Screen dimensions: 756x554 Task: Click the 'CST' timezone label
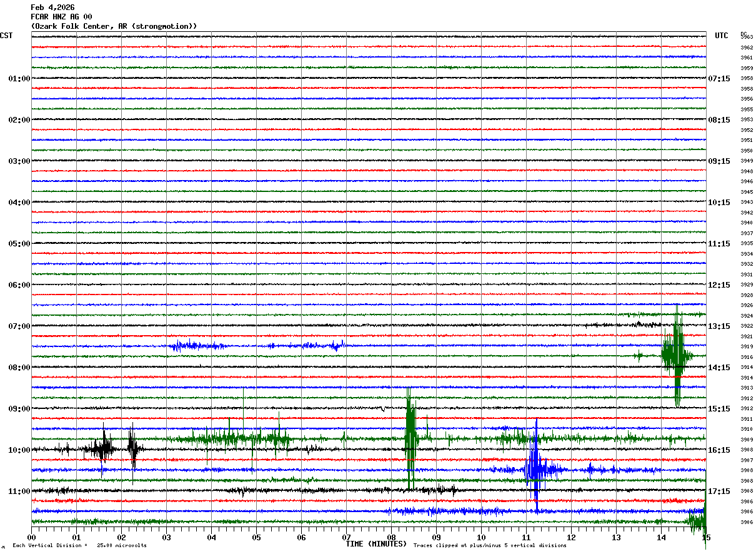pos(6,36)
